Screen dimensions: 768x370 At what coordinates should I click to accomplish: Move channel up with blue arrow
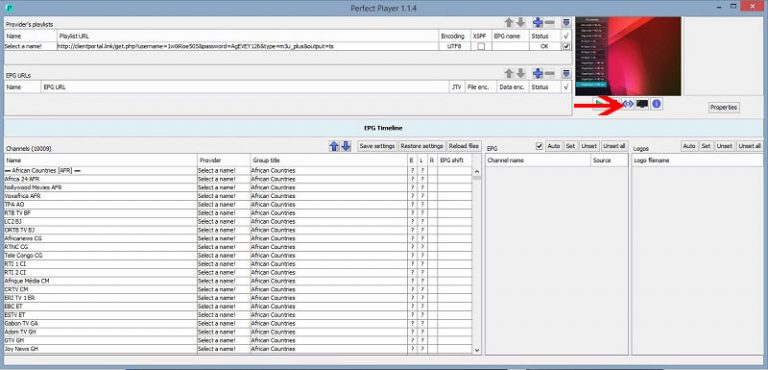tap(334, 146)
